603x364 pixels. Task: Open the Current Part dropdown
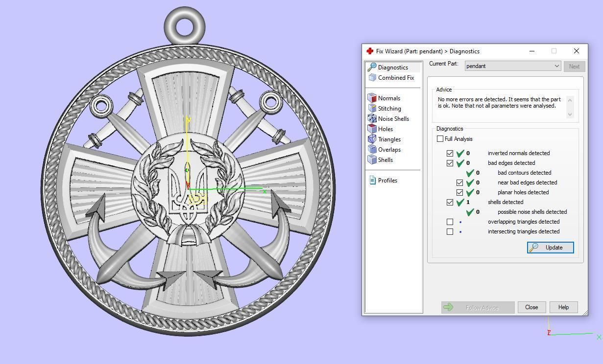(x=512, y=66)
